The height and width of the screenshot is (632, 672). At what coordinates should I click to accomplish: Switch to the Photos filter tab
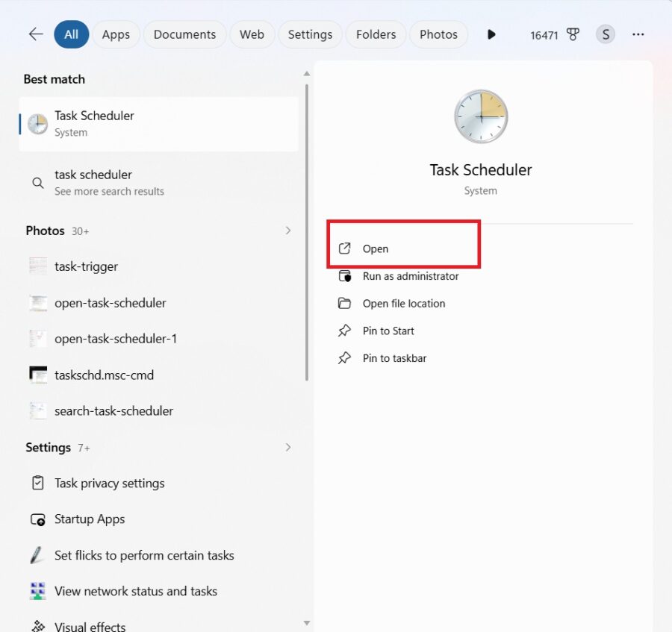click(438, 34)
